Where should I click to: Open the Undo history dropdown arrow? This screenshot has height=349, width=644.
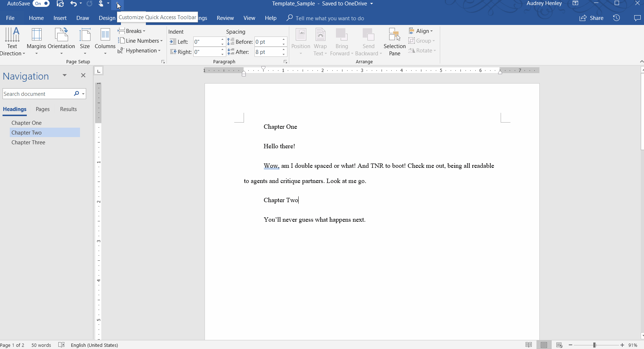pyautogui.click(x=81, y=4)
